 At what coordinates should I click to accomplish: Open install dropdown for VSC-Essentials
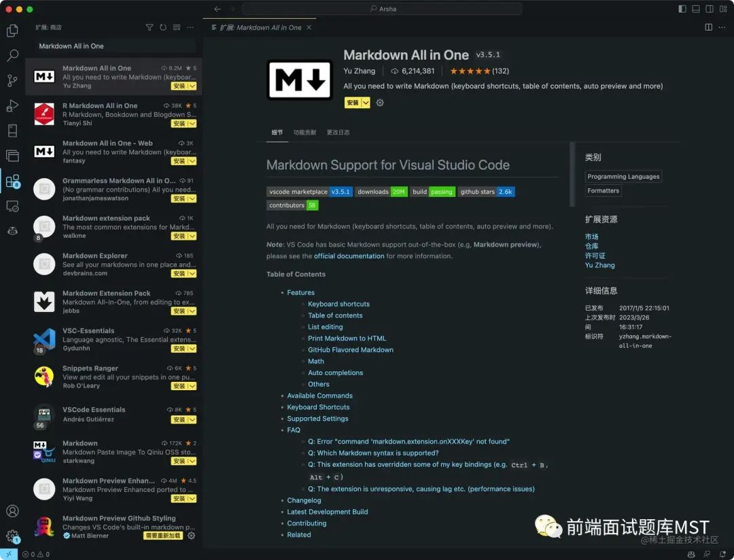(x=192, y=349)
